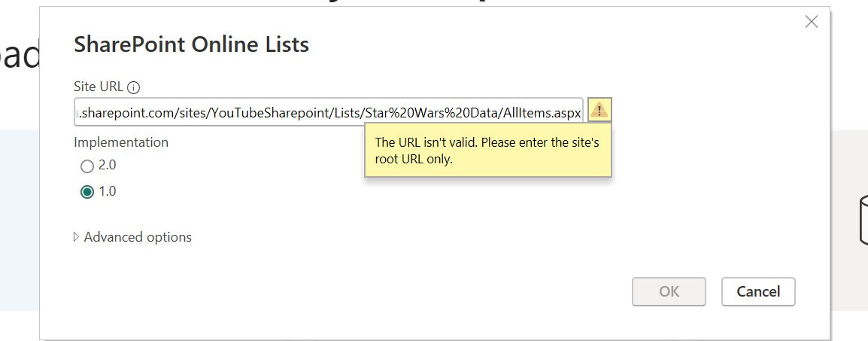The width and height of the screenshot is (868, 341).
Task: Click the URL warning triangle icon
Action: point(599,110)
